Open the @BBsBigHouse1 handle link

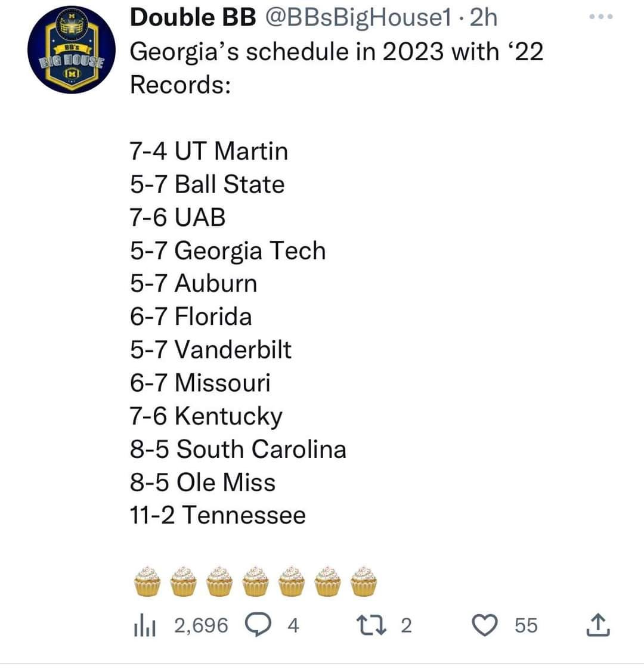point(358,18)
